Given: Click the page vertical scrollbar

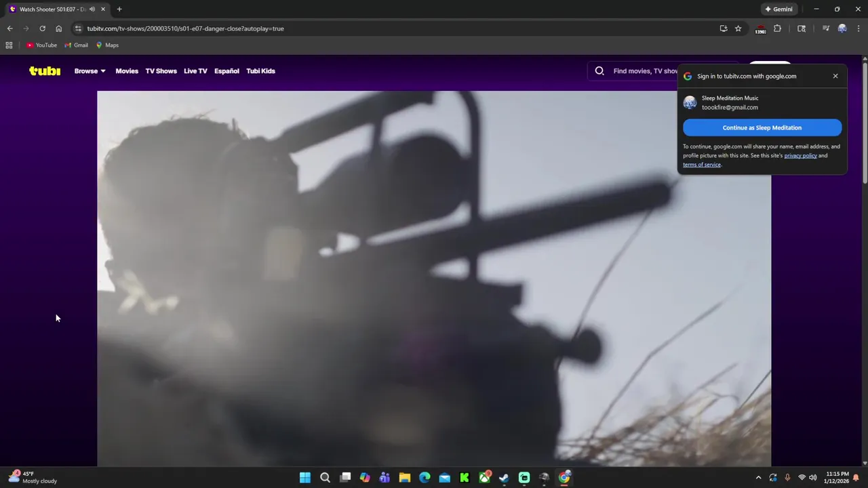Looking at the screenshot, I should pyautogui.click(x=865, y=122).
